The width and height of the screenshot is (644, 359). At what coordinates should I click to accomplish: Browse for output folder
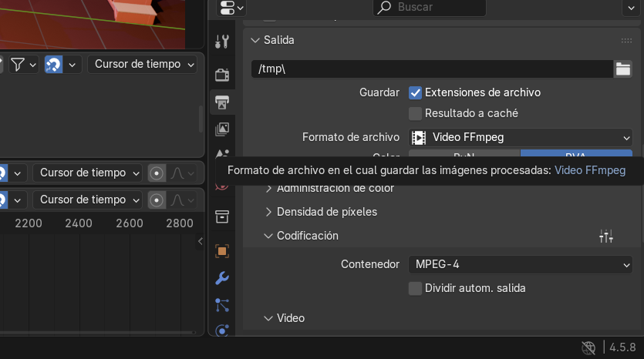pos(622,69)
